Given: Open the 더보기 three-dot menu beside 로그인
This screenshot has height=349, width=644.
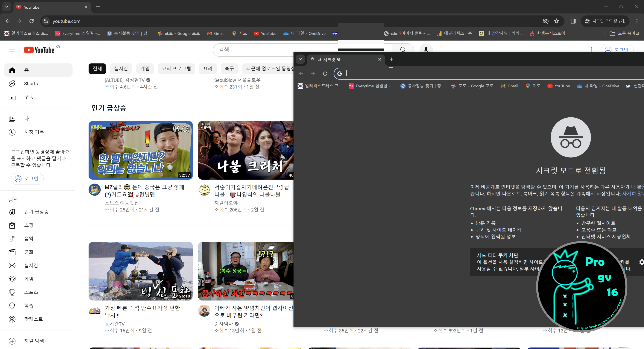Looking at the screenshot, I should [591, 50].
